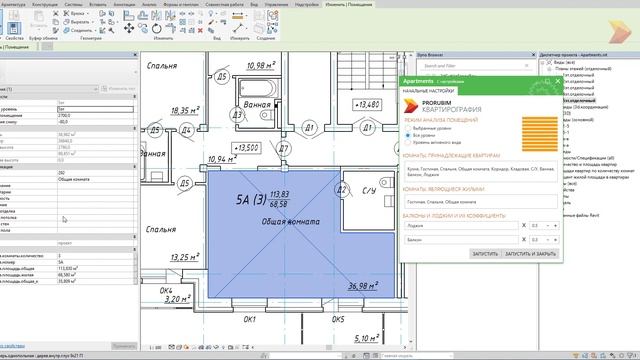Open the Аннотации ribbon tab
Screen dimensions: 640x360
(124, 4)
